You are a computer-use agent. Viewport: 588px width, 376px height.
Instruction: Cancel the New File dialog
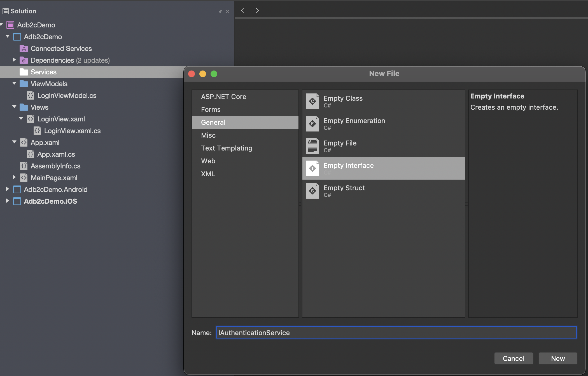point(513,358)
